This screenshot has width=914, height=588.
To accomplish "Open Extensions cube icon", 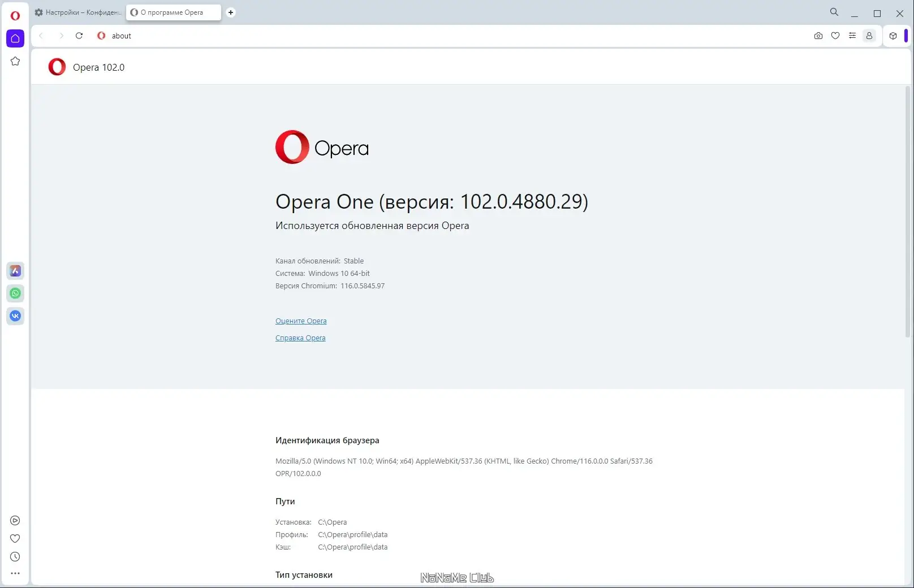I will coord(893,36).
